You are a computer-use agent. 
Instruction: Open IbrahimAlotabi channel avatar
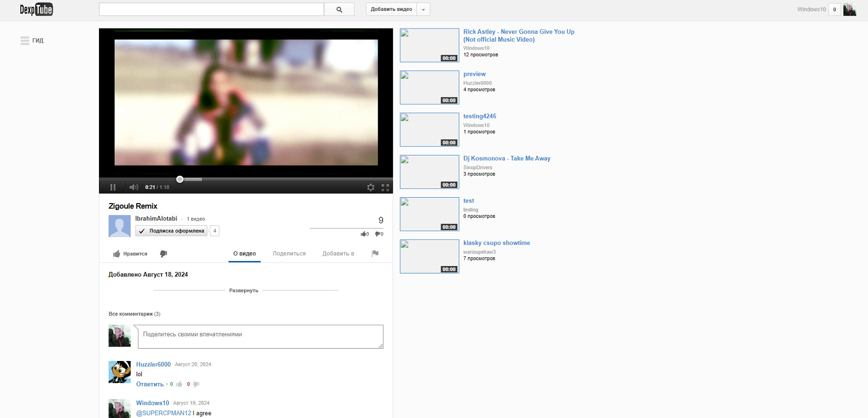pyautogui.click(x=120, y=226)
